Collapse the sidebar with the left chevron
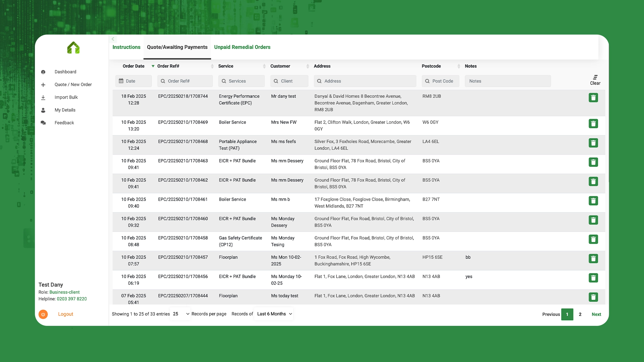Image resolution: width=644 pixels, height=362 pixels. click(113, 39)
